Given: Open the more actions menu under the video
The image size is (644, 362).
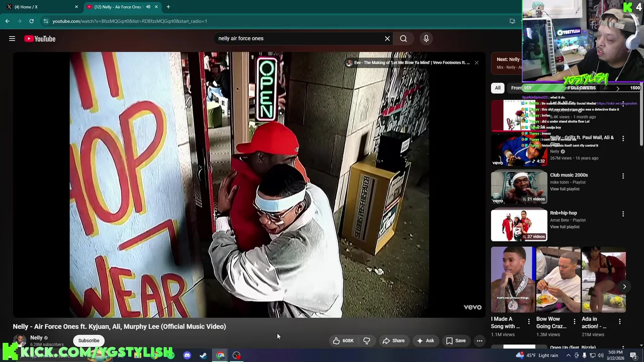Looking at the screenshot, I should tap(479, 340).
